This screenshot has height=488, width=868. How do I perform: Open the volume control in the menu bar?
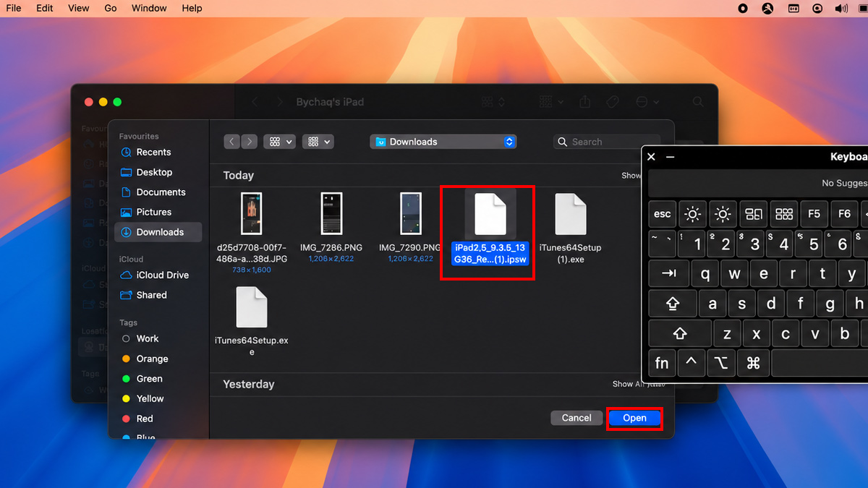[x=841, y=8]
